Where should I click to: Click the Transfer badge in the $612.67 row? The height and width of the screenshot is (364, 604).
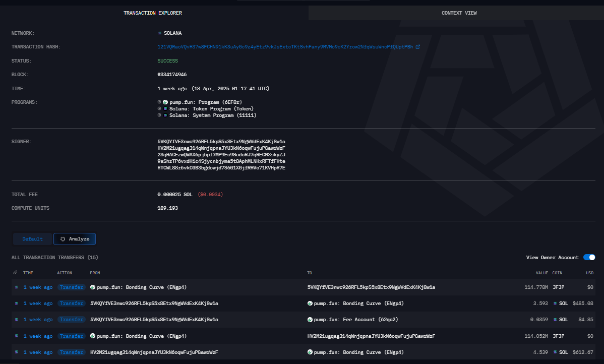tap(71, 352)
